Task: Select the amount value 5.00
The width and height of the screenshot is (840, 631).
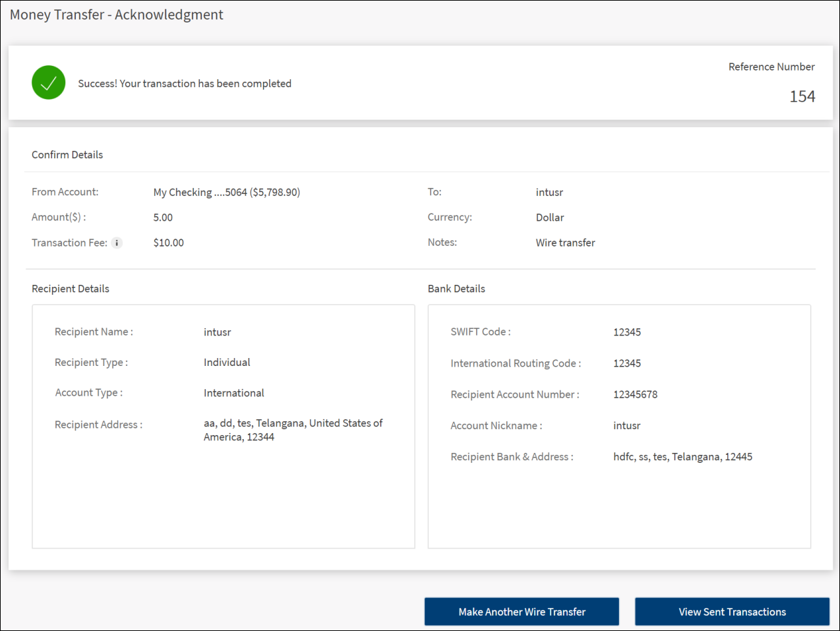Action: pos(163,218)
